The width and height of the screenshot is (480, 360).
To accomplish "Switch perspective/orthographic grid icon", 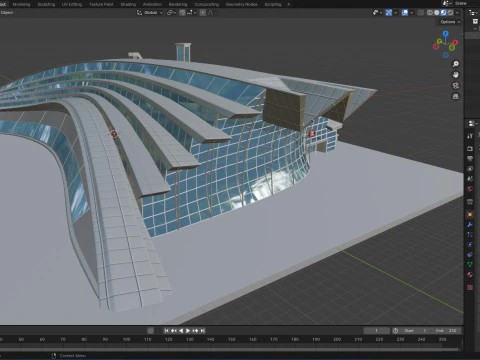I will [x=456, y=97].
